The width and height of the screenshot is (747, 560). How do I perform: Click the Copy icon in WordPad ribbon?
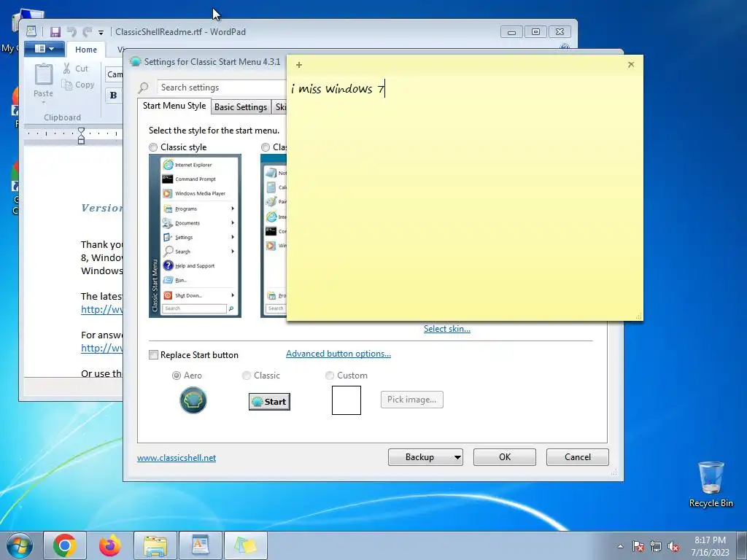click(x=66, y=85)
